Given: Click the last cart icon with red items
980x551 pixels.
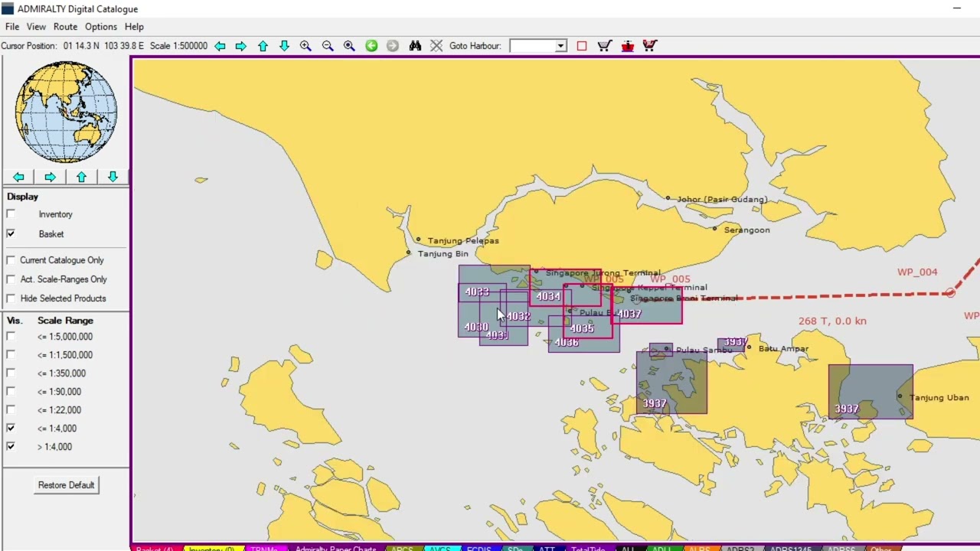Looking at the screenshot, I should click(650, 46).
